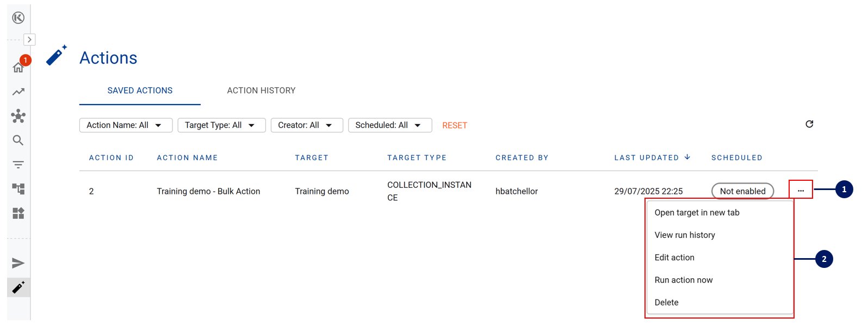
Task: Click the hierarchy tree icon in sidebar
Action: click(x=18, y=189)
